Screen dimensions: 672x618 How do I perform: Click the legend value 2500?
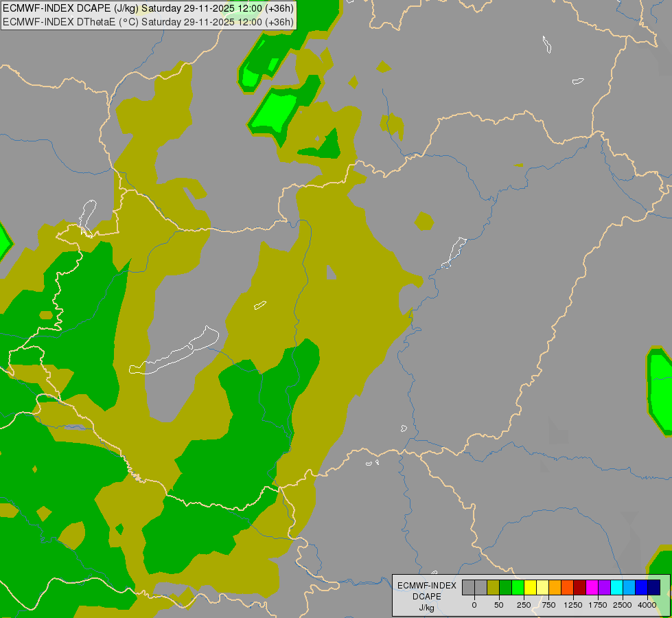click(x=623, y=605)
